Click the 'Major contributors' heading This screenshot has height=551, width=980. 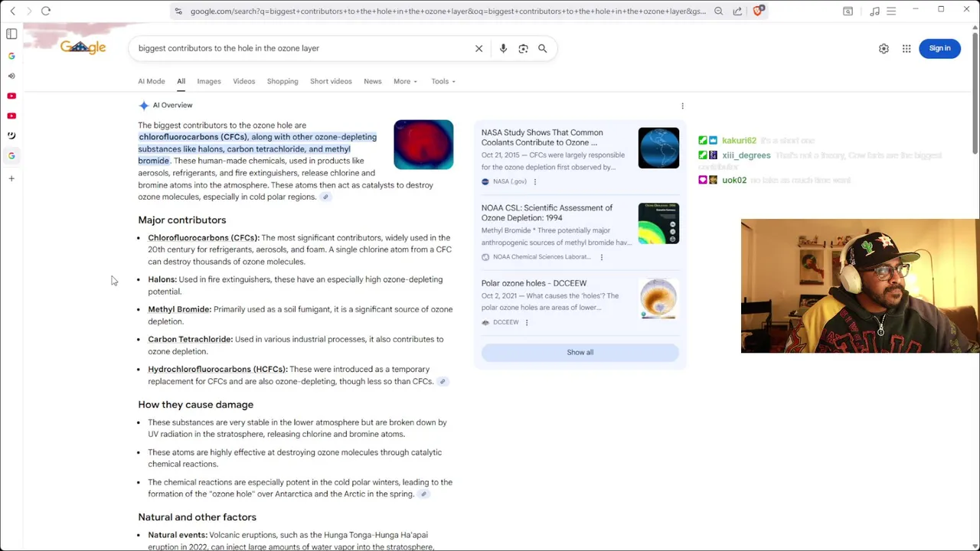click(181, 220)
